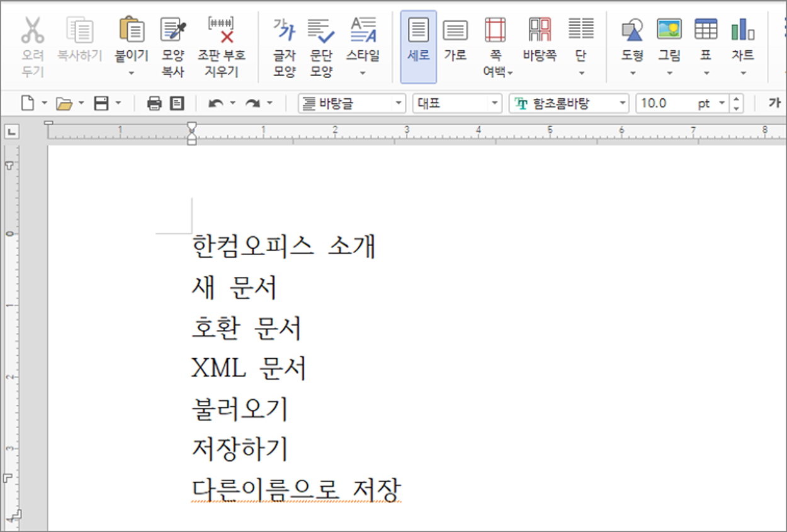Open the Redo history dropdown arrow
This screenshot has height=532, width=787.
click(269, 103)
